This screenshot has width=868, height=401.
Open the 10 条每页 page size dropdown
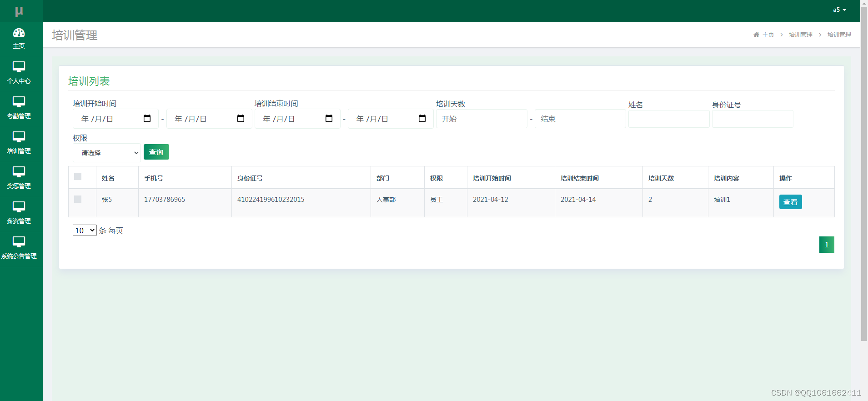(x=85, y=230)
